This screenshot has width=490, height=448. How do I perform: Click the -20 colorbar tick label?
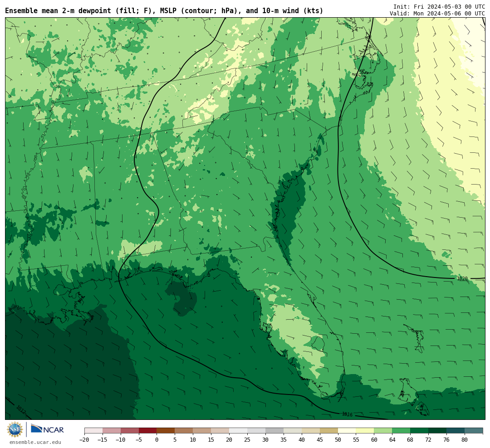(x=84, y=440)
